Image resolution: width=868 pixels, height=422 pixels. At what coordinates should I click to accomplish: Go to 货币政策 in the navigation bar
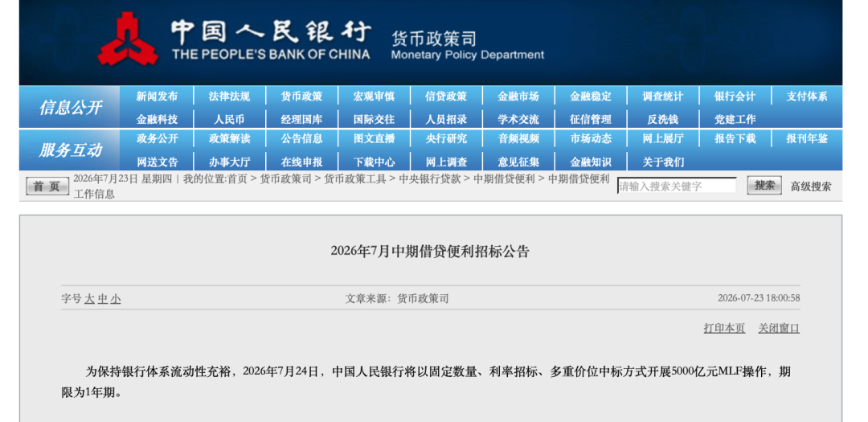pos(301,96)
